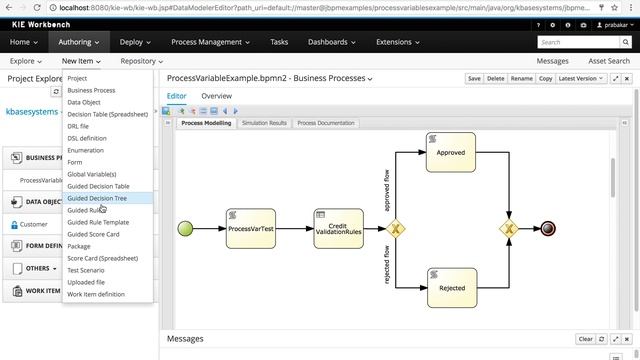Toggle the right properties panel arrow
Screen dimensions: 640x360
624,123
